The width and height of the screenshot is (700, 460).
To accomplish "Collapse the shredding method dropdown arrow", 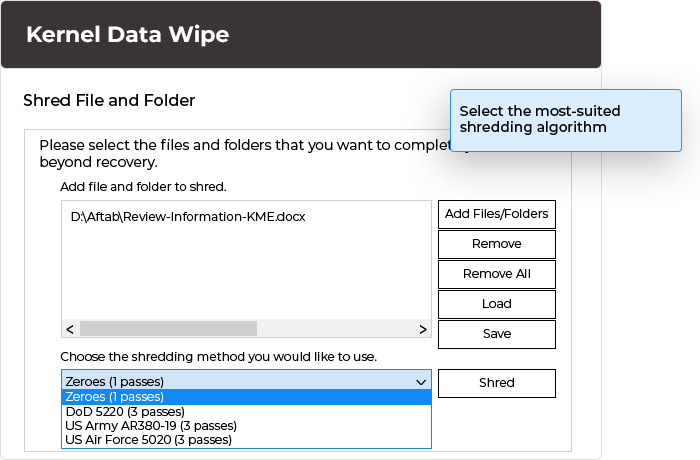I will [x=421, y=382].
